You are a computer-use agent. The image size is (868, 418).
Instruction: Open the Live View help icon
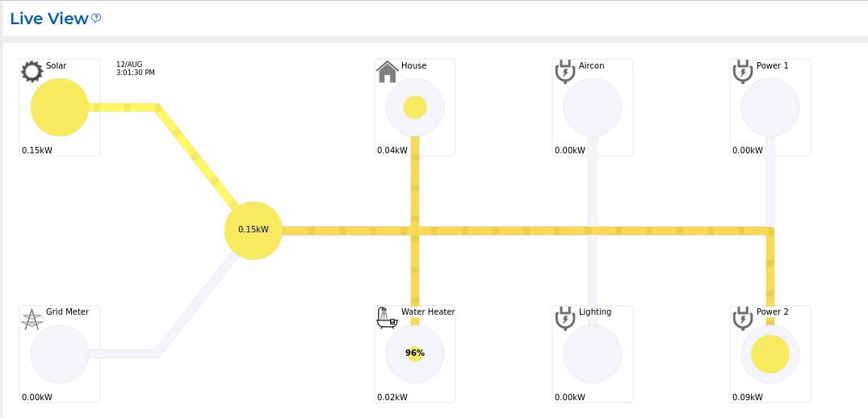pos(96,18)
